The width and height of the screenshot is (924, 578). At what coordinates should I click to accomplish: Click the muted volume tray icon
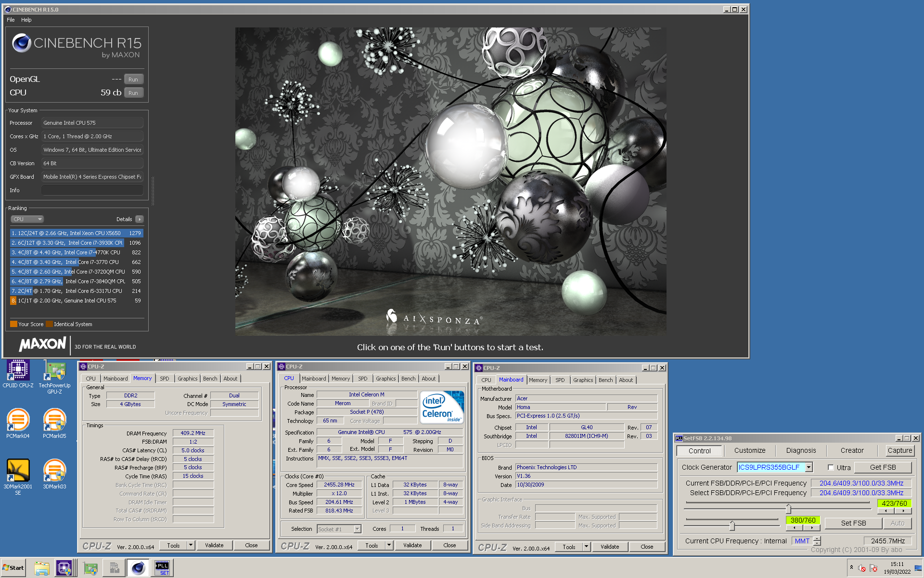pyautogui.click(x=861, y=568)
